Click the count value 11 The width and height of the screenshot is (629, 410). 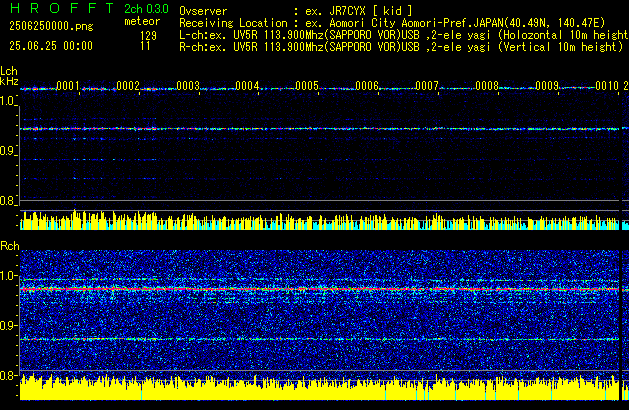tap(145, 46)
